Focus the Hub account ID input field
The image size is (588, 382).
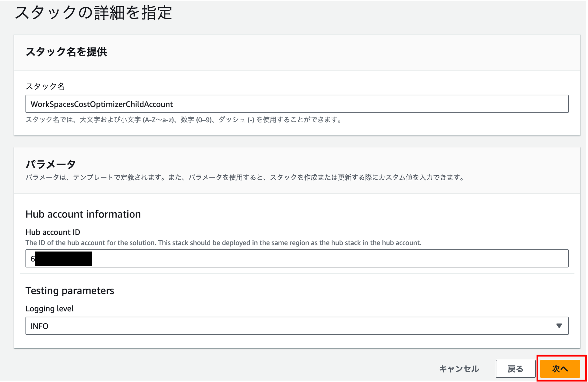coord(297,259)
